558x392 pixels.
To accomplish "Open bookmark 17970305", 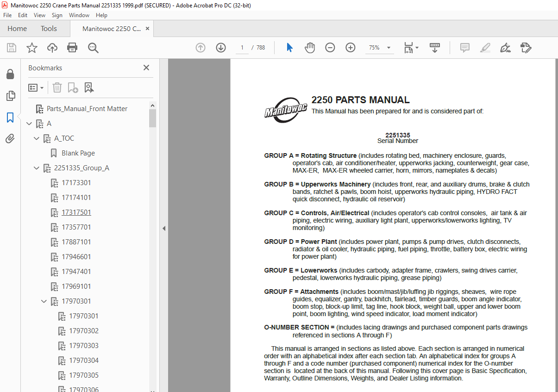I will 84,375.
